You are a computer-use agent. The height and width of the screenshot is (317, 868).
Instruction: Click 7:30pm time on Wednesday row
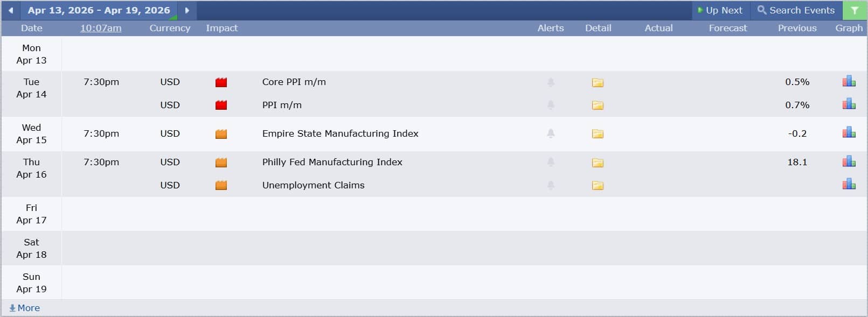(101, 133)
